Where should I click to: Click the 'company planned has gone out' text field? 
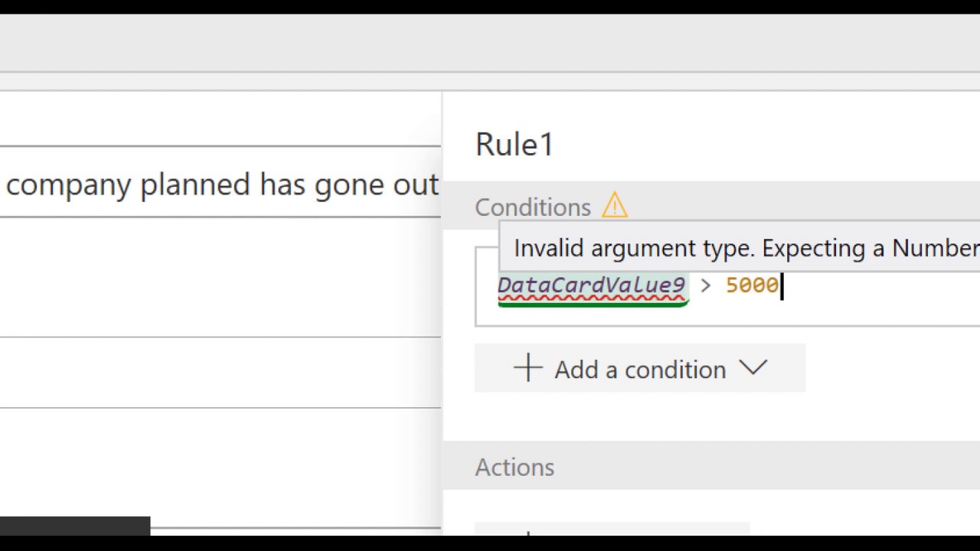220,184
